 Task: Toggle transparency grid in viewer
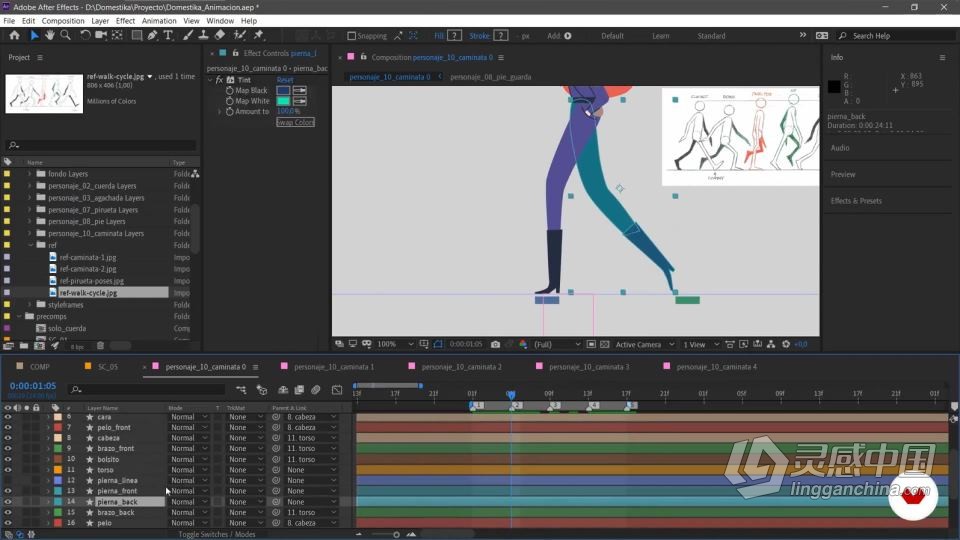(x=604, y=344)
